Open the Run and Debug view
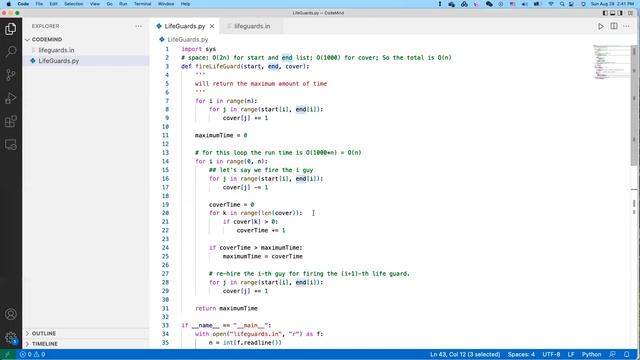The image size is (640, 360). (x=11, y=98)
